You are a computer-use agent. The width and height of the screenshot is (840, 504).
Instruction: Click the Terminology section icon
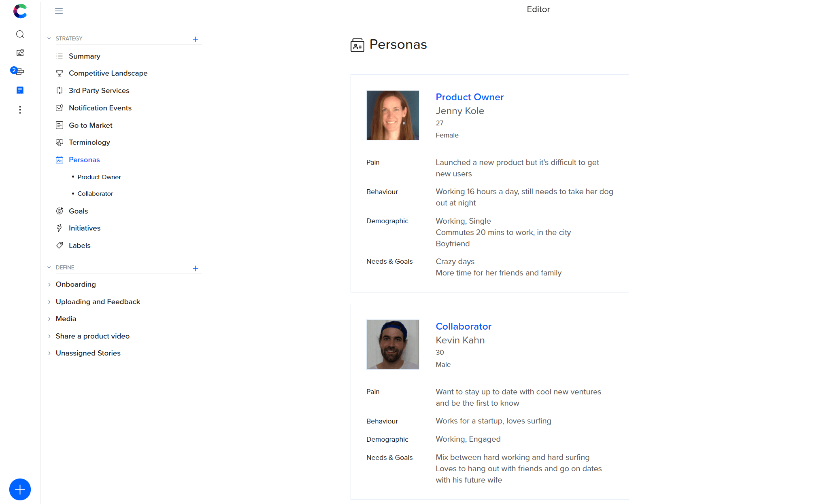[60, 143]
